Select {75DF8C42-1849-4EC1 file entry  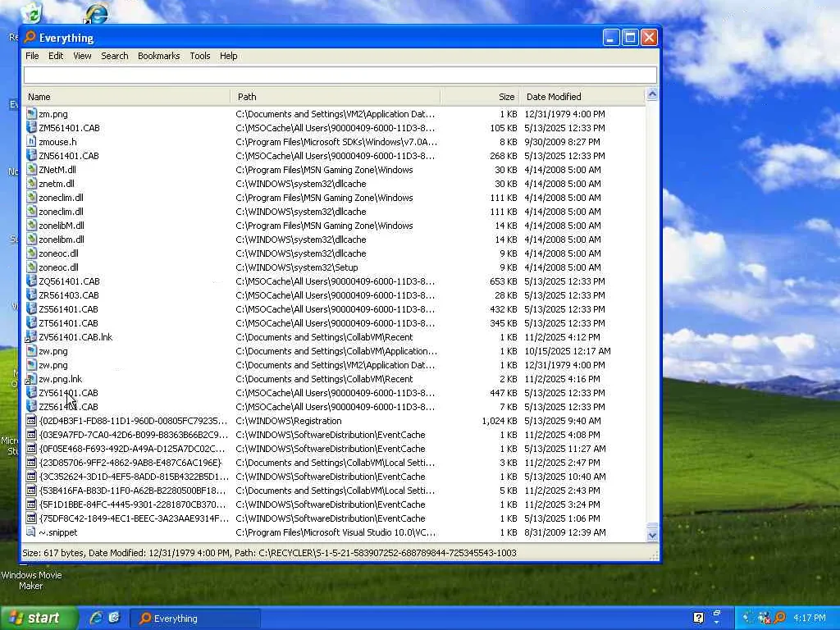click(x=335, y=518)
